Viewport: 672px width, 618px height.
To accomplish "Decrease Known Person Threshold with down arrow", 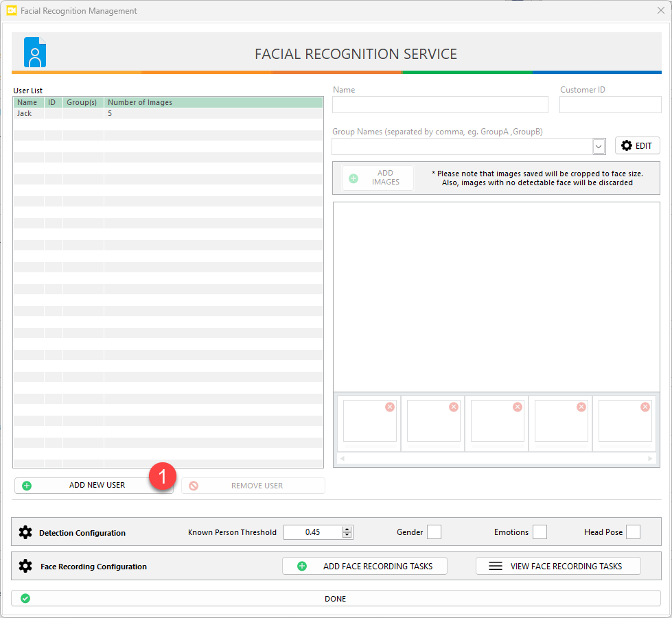I will point(347,536).
